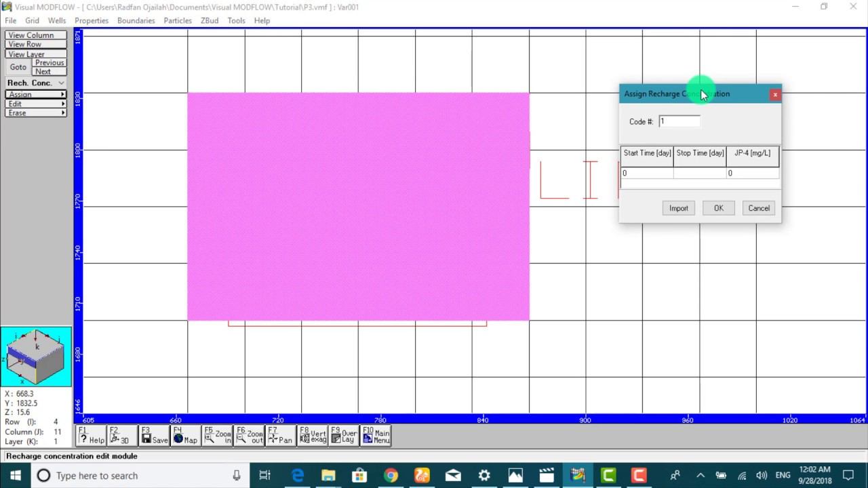Open the Boundaries menu

pos(136,20)
